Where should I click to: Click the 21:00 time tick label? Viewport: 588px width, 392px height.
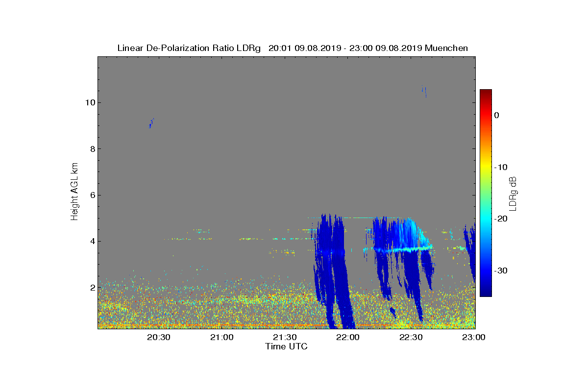(222, 338)
